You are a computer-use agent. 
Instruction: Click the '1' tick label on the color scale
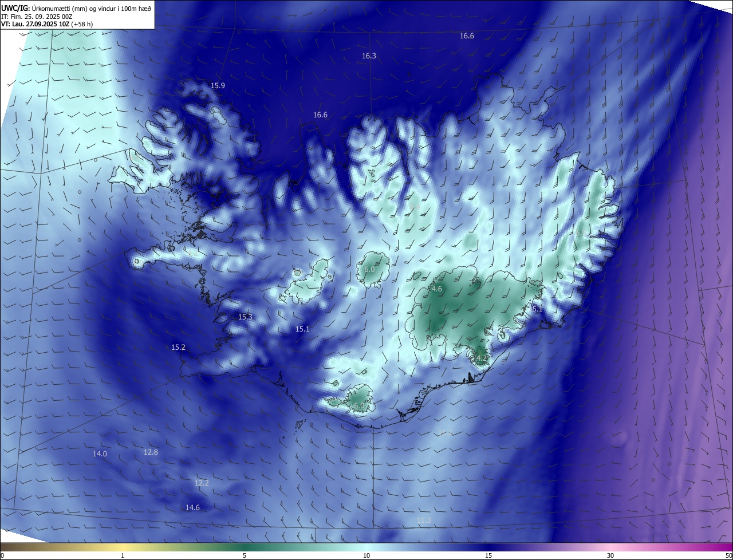[x=123, y=555]
